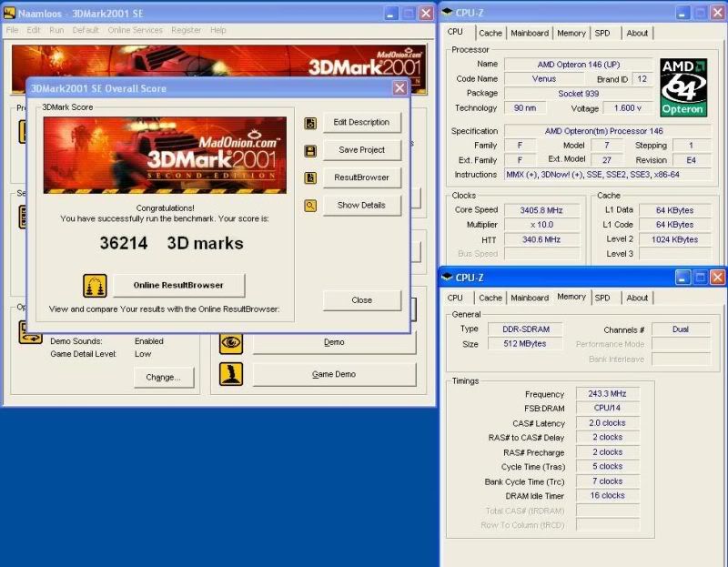Select CPU tab in lower CPU-Z window
Viewport: 728px width, 567px height.
(x=455, y=298)
